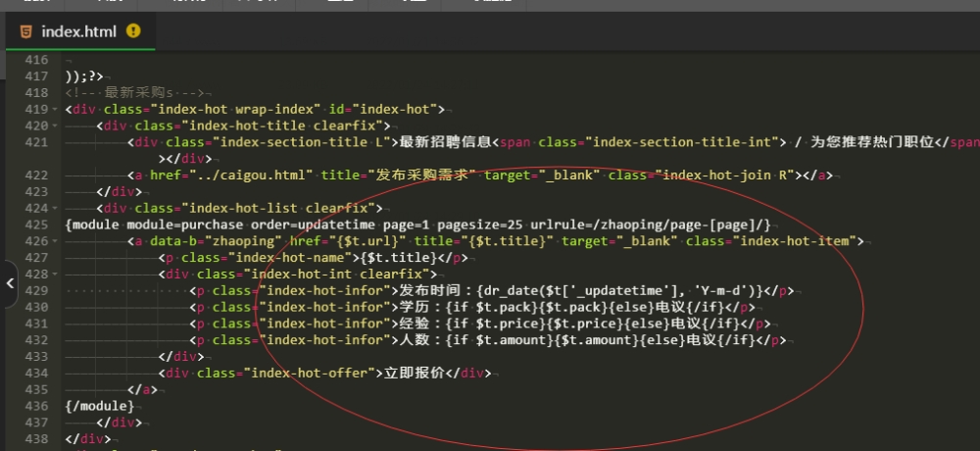Click the {/module} closing tag

(x=99, y=406)
